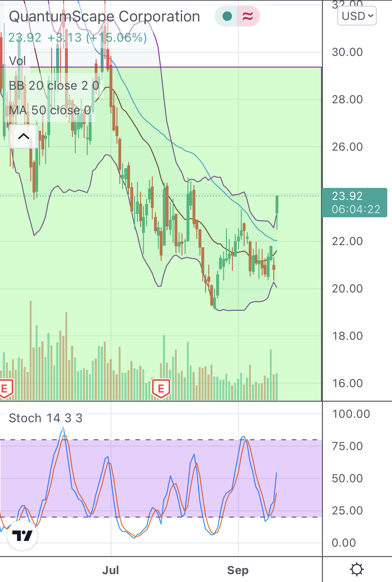Screen dimensions: 392x582
Task: Click the 25.00 stochastic axis label
Action: (347, 511)
